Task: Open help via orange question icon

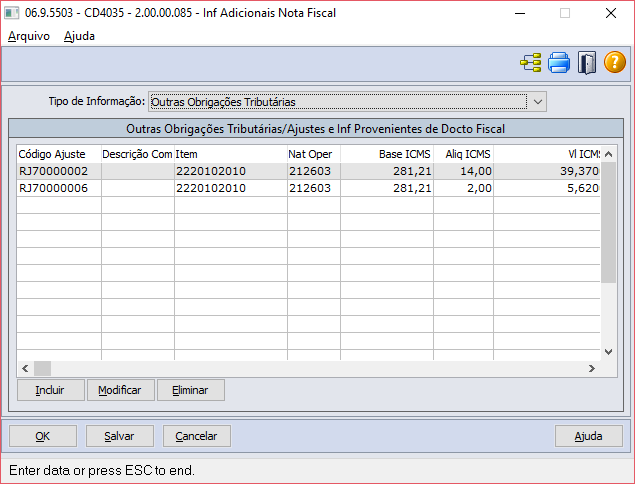Action: pyautogui.click(x=615, y=63)
